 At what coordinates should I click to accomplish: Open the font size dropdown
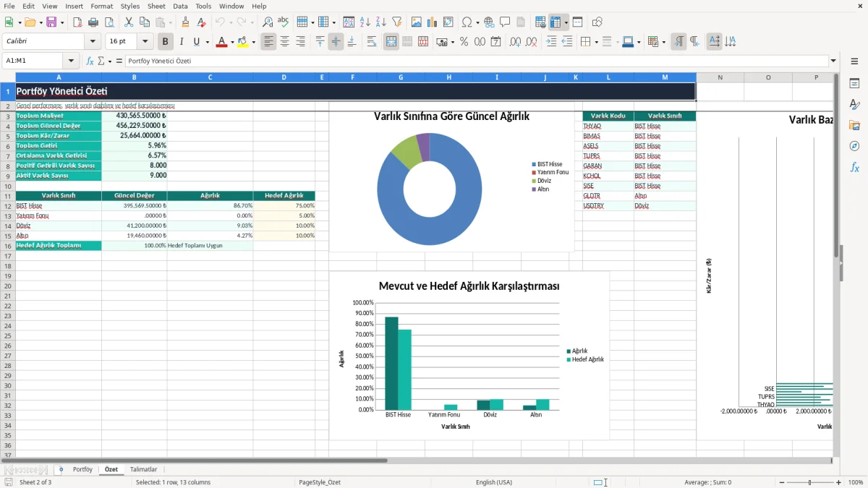click(145, 42)
